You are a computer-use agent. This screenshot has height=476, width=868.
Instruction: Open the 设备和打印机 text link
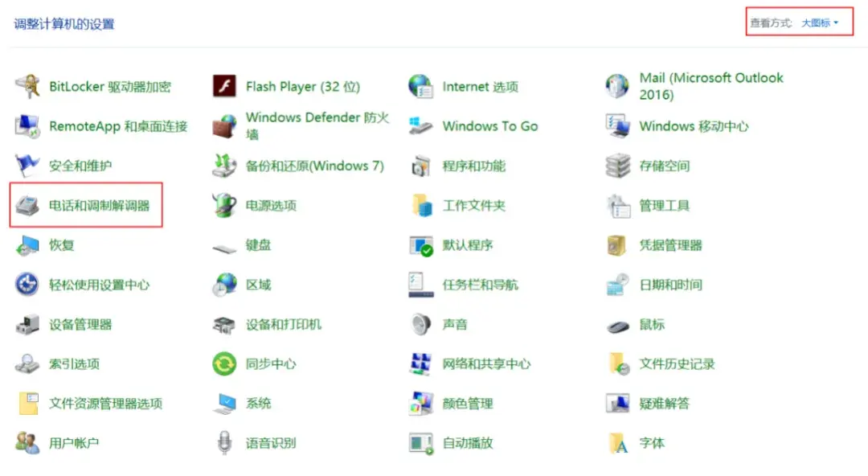click(x=284, y=324)
